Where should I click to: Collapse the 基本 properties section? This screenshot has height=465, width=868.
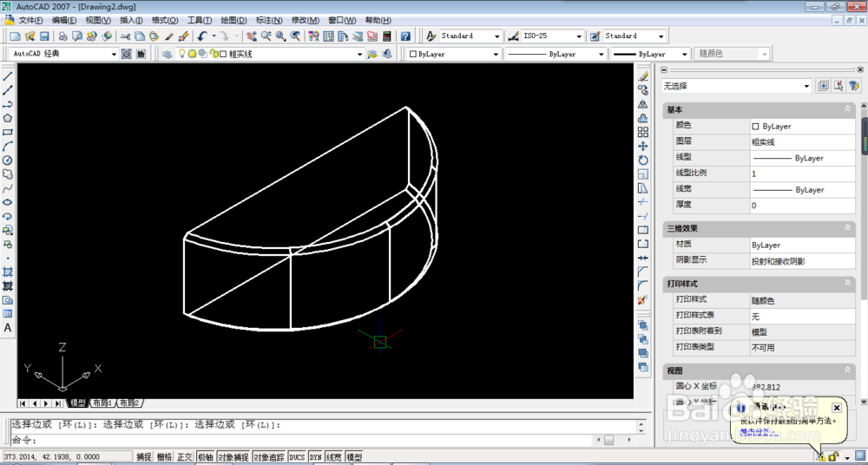[x=847, y=109]
